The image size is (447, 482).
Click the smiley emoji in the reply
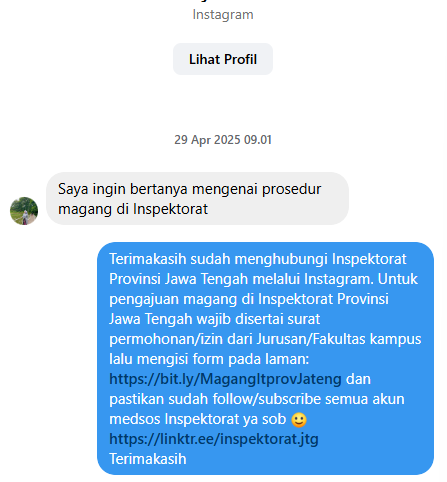(x=299, y=419)
